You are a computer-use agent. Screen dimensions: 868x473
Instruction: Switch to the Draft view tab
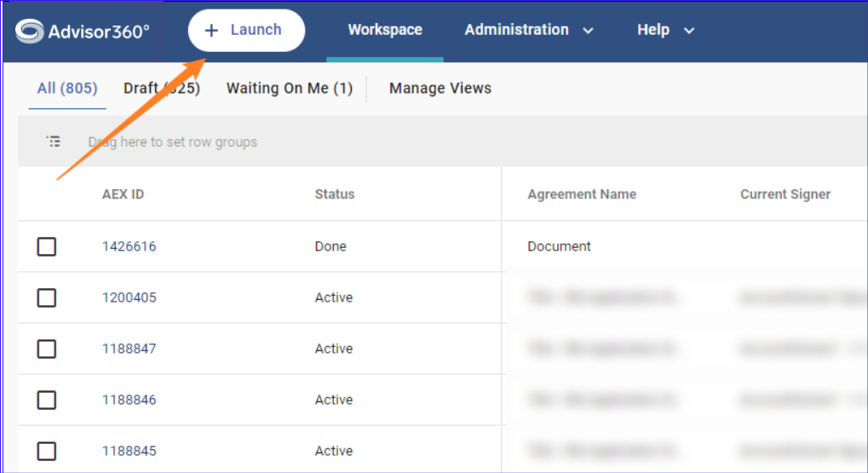[x=162, y=88]
